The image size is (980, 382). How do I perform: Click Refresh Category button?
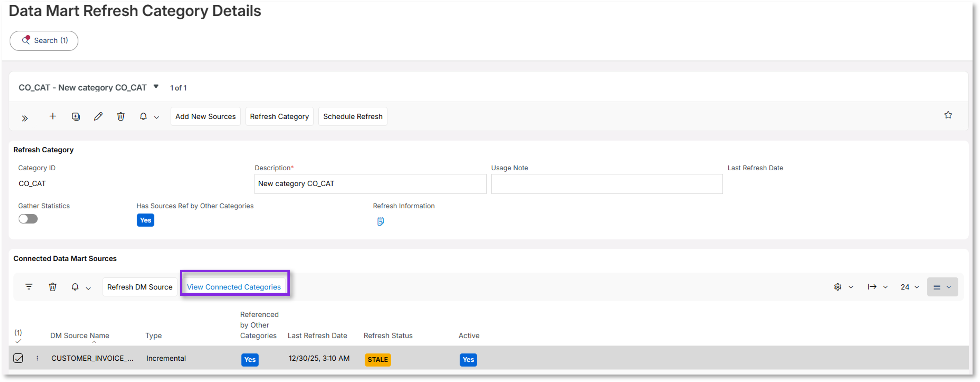pyautogui.click(x=279, y=117)
